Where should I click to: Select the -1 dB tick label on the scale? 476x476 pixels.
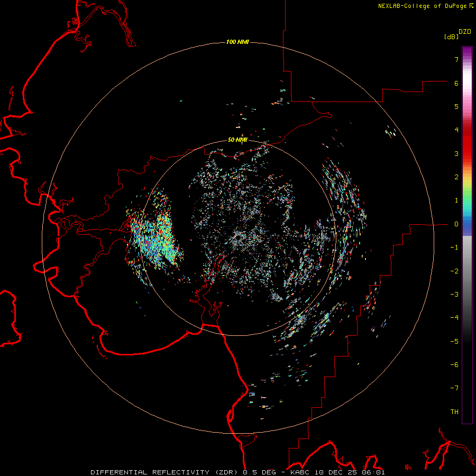coord(454,248)
